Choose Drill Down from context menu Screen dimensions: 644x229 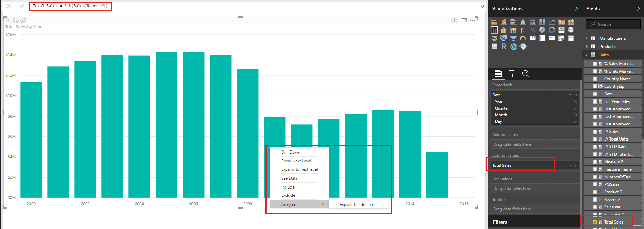[291, 152]
